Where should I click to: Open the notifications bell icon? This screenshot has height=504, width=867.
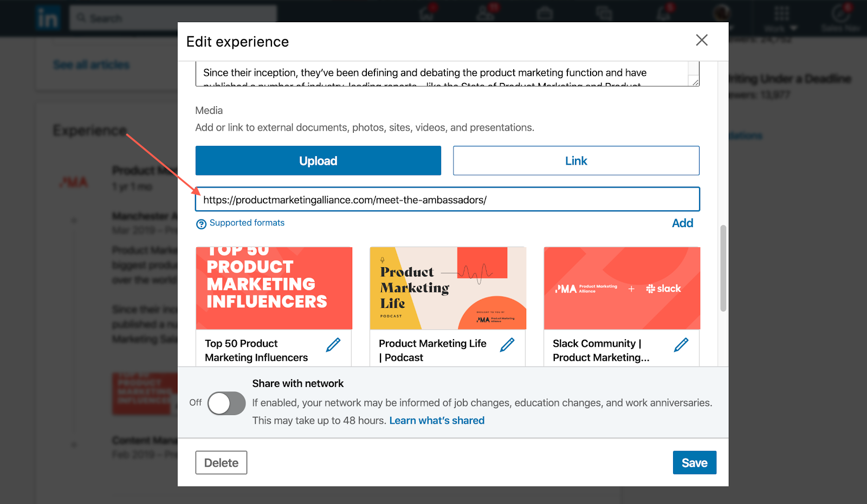[664, 14]
